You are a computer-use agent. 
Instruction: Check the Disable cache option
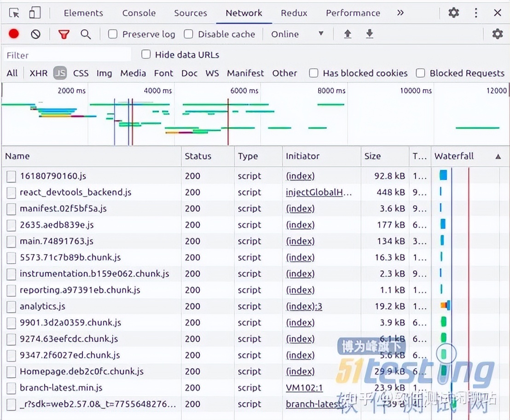pos(188,34)
